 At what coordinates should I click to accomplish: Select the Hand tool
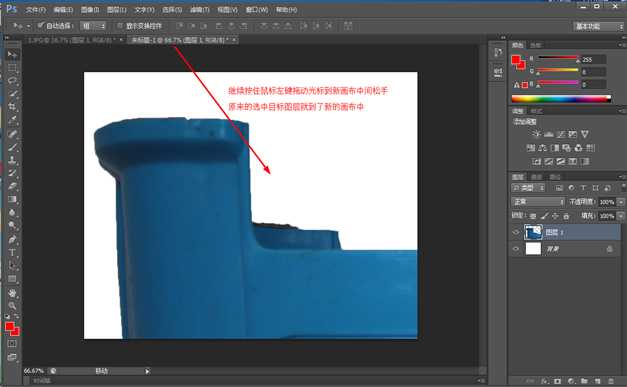click(x=12, y=293)
